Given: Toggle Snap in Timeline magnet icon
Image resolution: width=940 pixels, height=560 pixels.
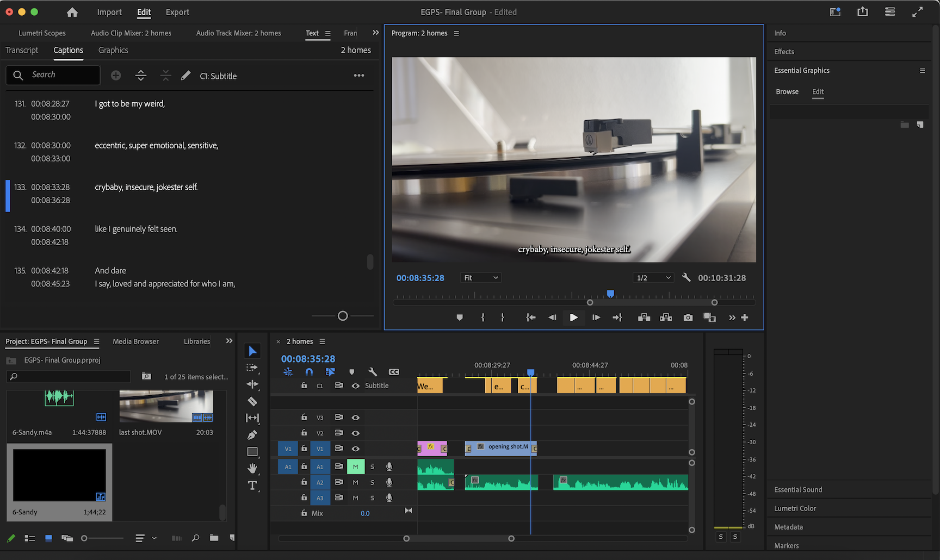Looking at the screenshot, I should click(309, 372).
